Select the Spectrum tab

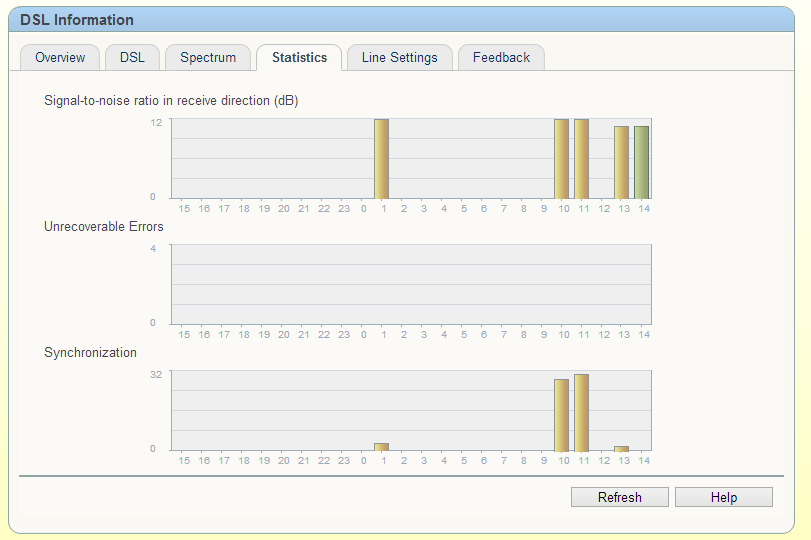(208, 57)
